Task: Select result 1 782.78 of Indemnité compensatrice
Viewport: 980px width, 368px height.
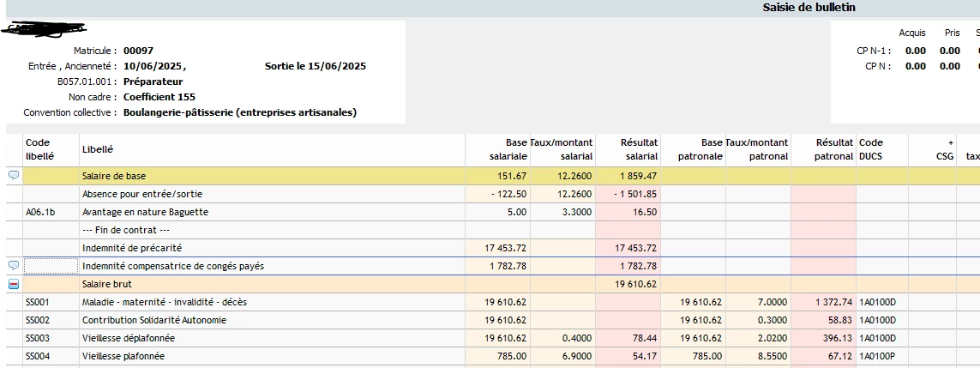Action: (x=628, y=266)
